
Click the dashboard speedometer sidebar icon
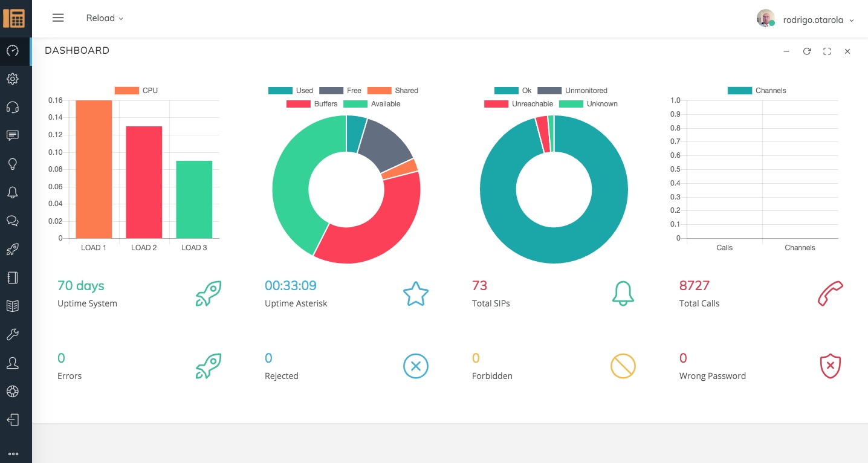(13, 51)
